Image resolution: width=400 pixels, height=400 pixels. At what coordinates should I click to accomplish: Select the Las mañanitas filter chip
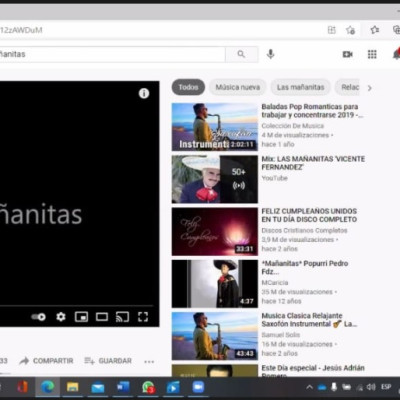[x=300, y=87]
